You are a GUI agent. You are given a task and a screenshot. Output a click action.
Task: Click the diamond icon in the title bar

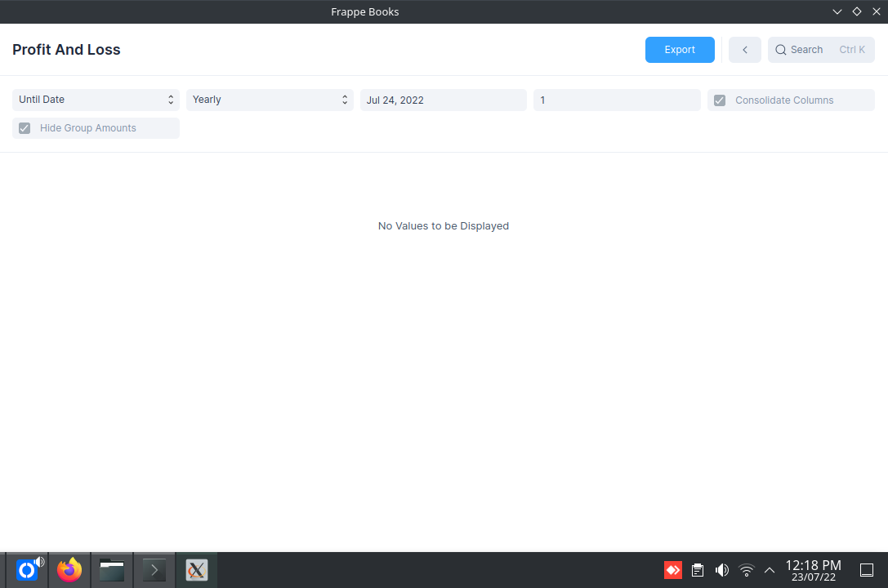(856, 11)
